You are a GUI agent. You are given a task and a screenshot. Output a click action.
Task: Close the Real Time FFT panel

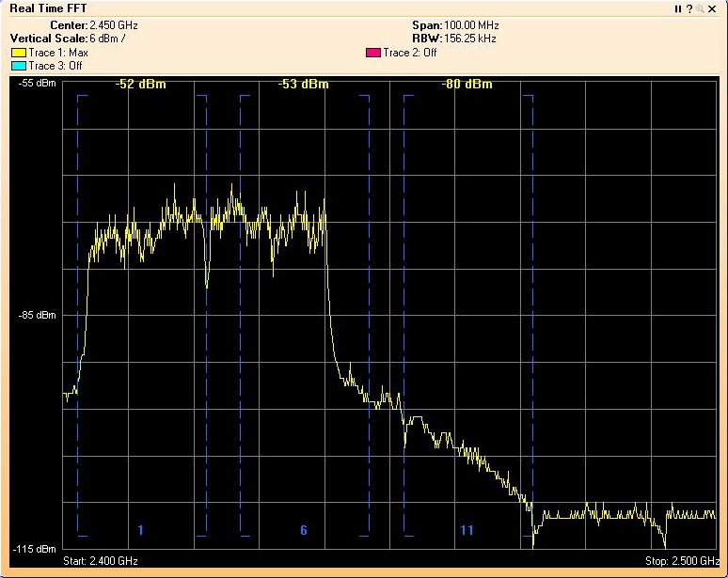coord(712,8)
